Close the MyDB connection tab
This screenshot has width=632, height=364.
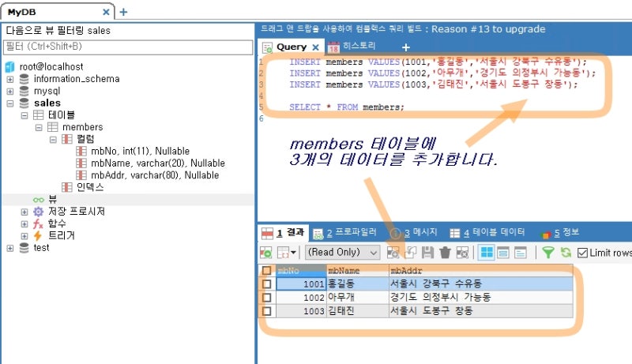106,12
